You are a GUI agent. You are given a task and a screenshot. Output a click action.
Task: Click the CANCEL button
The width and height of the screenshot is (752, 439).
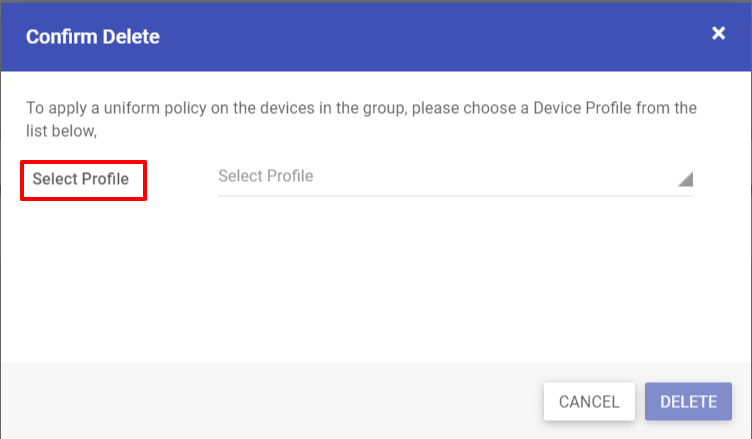(589, 402)
